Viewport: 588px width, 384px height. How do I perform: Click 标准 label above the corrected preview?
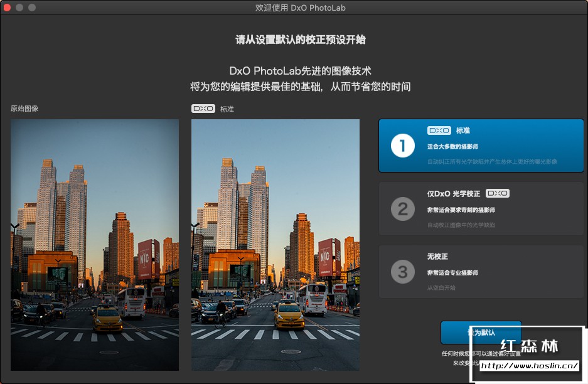[x=227, y=109]
